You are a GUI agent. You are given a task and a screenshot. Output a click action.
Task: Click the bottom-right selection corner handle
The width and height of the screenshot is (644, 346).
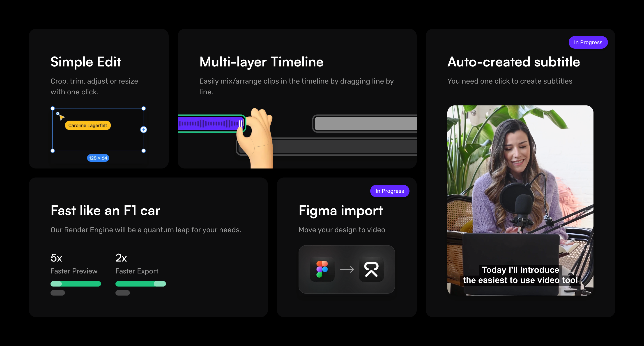(x=143, y=151)
